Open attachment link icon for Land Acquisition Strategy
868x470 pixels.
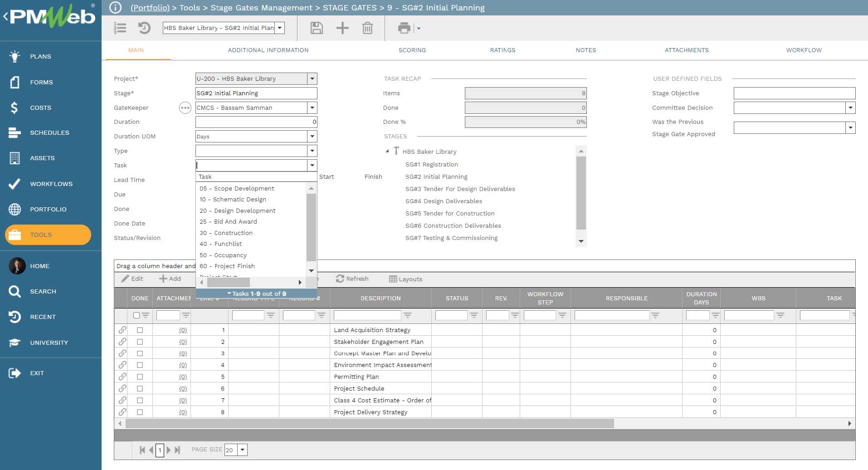(x=122, y=330)
